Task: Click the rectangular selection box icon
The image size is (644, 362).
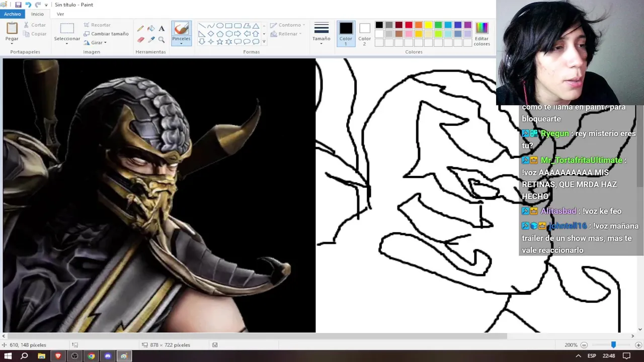Action: [x=67, y=28]
